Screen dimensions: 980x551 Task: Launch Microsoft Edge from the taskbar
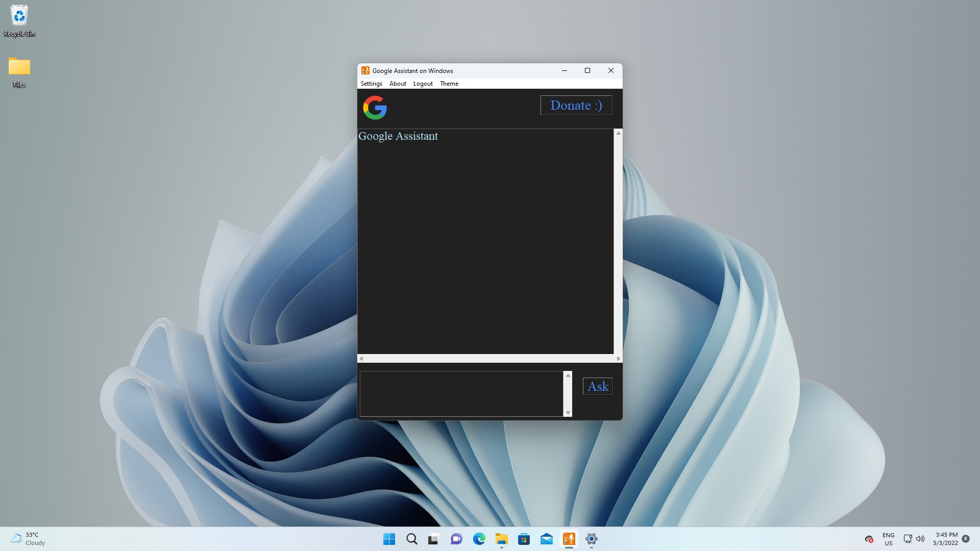coord(479,539)
